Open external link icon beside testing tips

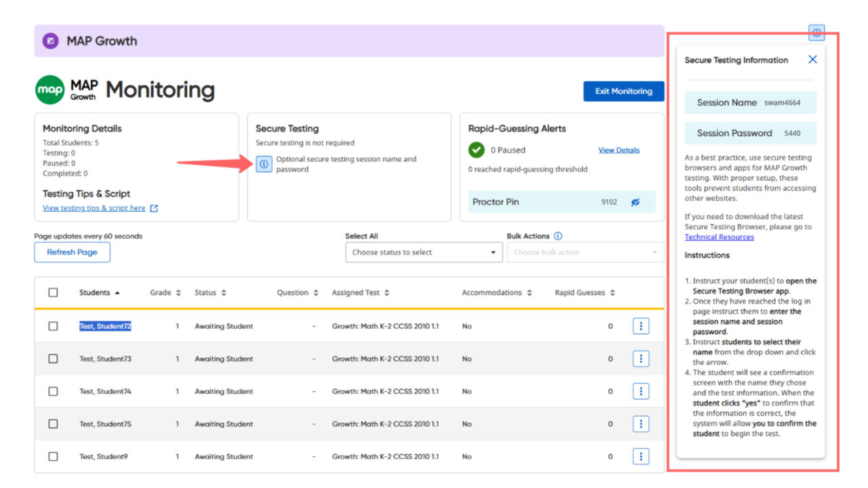pos(154,208)
